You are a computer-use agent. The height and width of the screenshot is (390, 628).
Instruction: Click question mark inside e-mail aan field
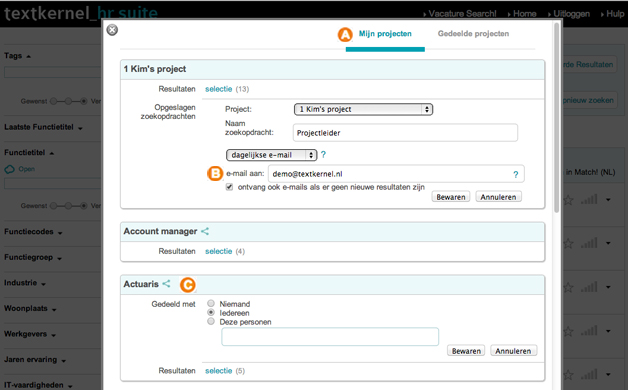click(x=516, y=174)
